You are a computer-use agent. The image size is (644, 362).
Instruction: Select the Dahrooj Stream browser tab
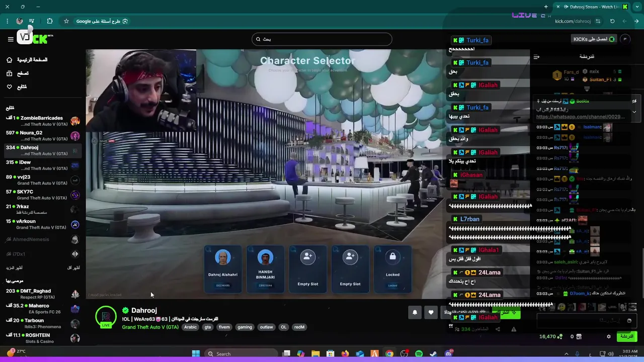point(593,7)
